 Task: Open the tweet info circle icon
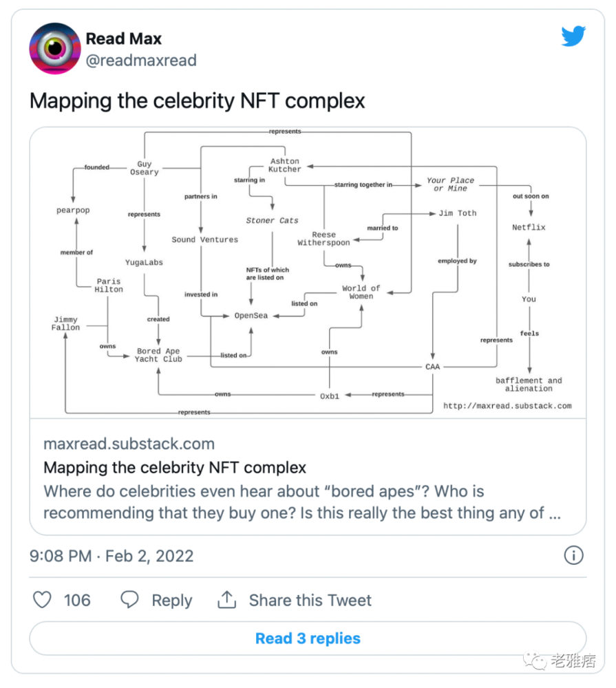click(573, 555)
